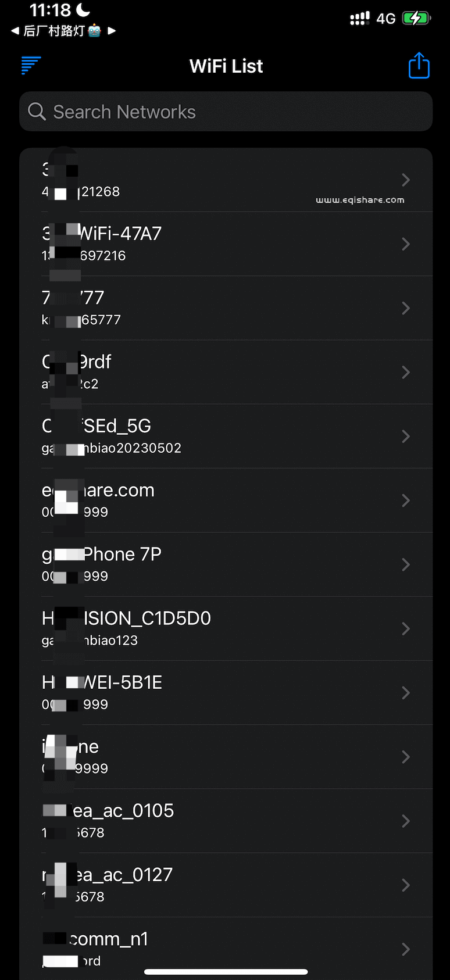Focus the Search Networks field
The image size is (450, 980).
(x=233, y=112)
